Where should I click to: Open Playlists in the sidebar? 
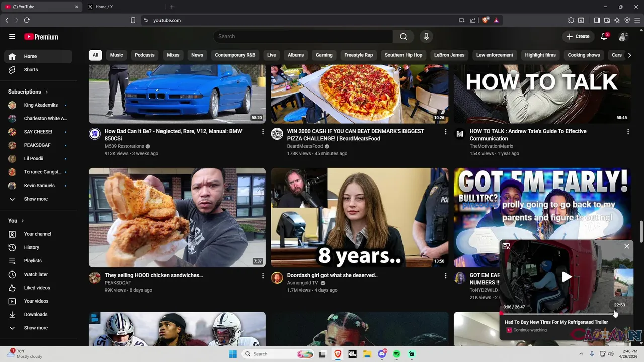(38, 261)
